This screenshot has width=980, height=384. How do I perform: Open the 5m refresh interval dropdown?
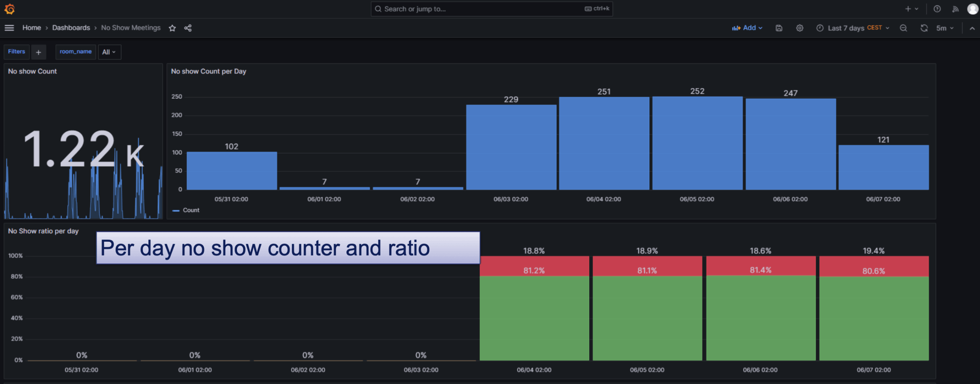pyautogui.click(x=945, y=28)
